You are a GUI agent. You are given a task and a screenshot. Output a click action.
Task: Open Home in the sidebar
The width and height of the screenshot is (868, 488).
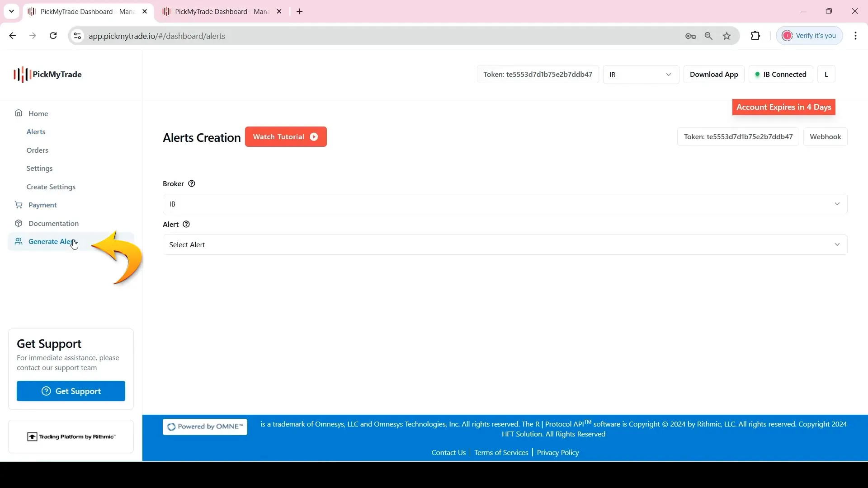(x=38, y=113)
